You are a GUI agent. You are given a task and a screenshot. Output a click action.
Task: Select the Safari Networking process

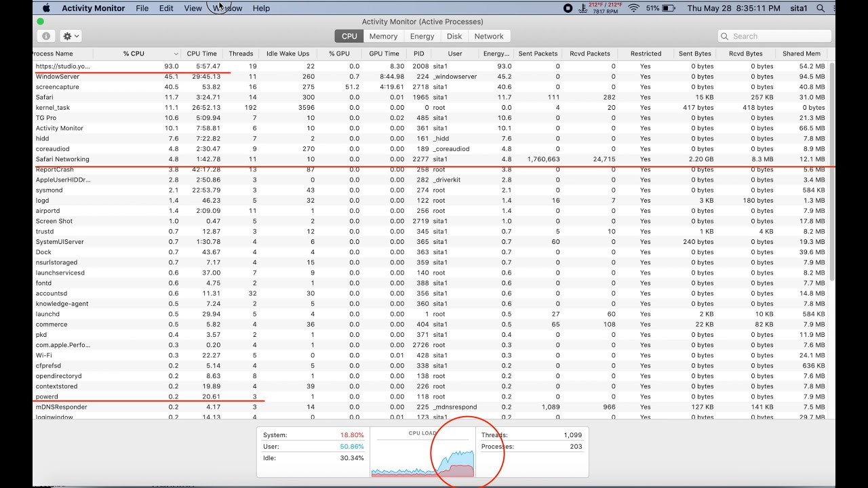click(x=430, y=159)
